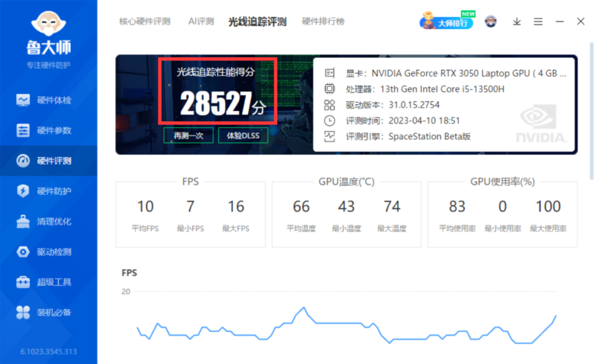The image size is (596, 364).
Task: Click the 体验DLSS button
Action: click(244, 135)
